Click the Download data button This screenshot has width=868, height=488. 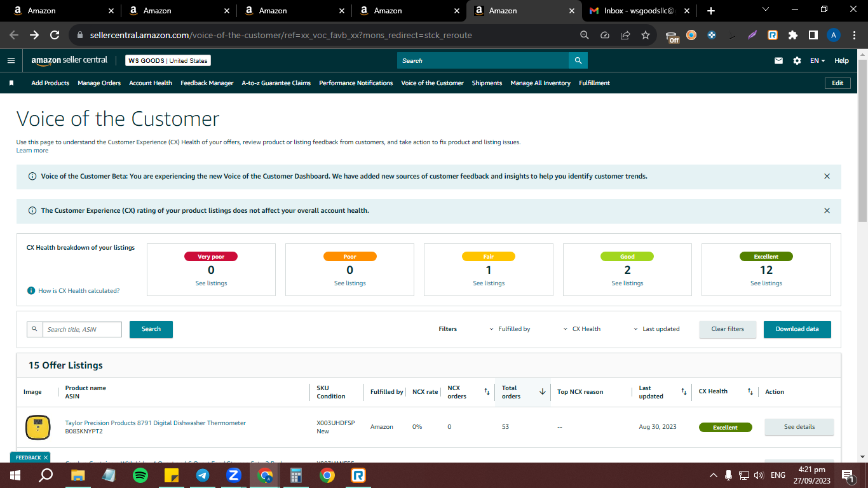[x=797, y=329]
